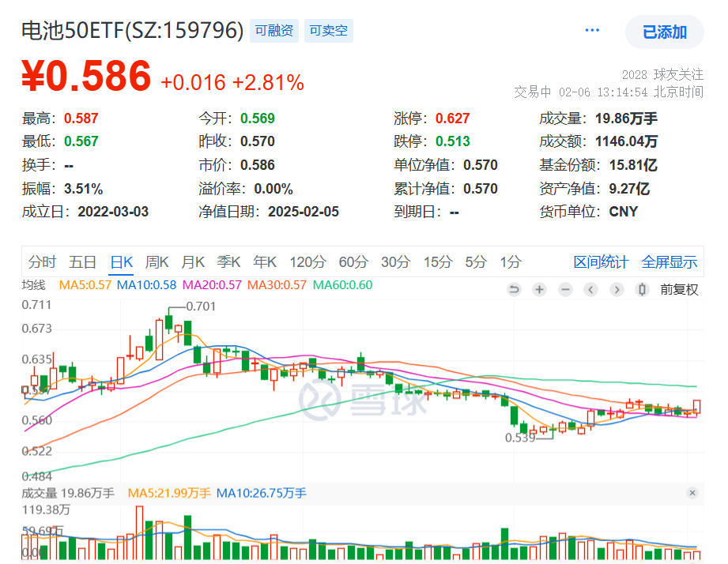Switch to the 分时 intraday tab
This screenshot has width=728, height=564.
pos(42,262)
